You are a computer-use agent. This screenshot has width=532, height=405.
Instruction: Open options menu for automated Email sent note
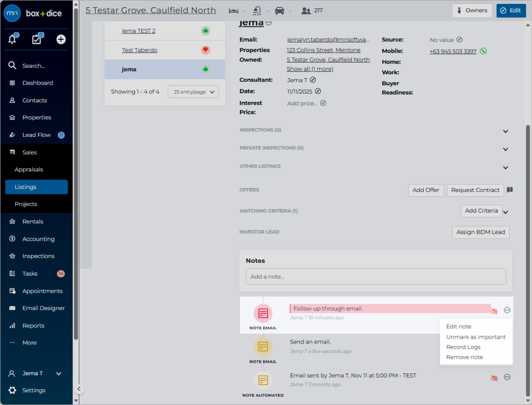pos(507,377)
